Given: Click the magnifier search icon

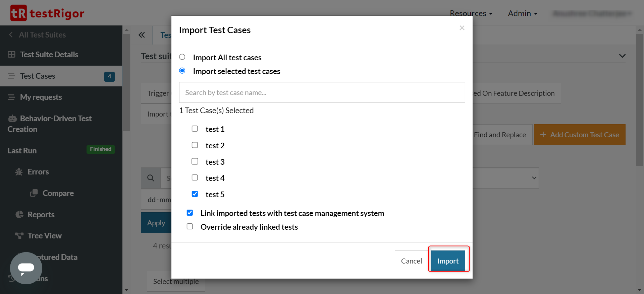Looking at the screenshot, I should [151, 178].
